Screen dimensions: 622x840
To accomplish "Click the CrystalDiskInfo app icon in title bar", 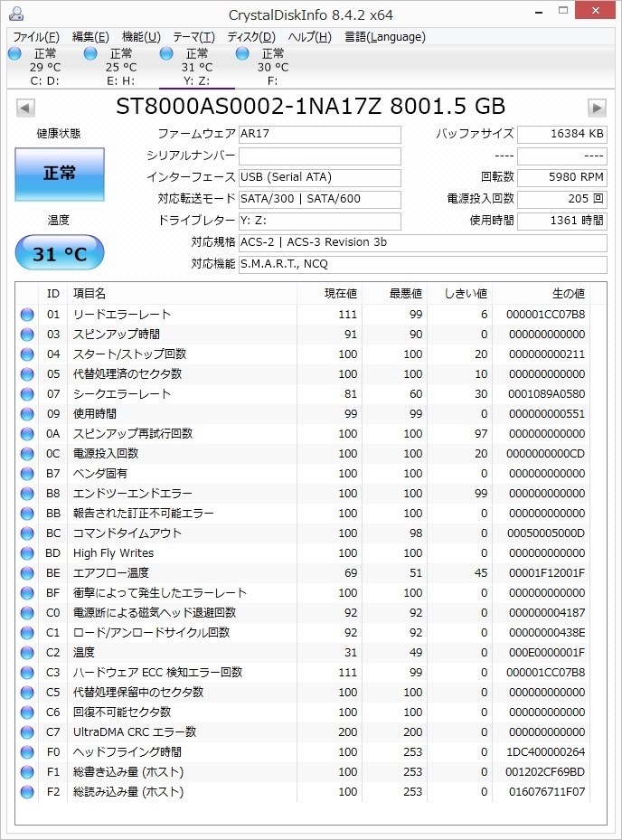I will point(16,14).
